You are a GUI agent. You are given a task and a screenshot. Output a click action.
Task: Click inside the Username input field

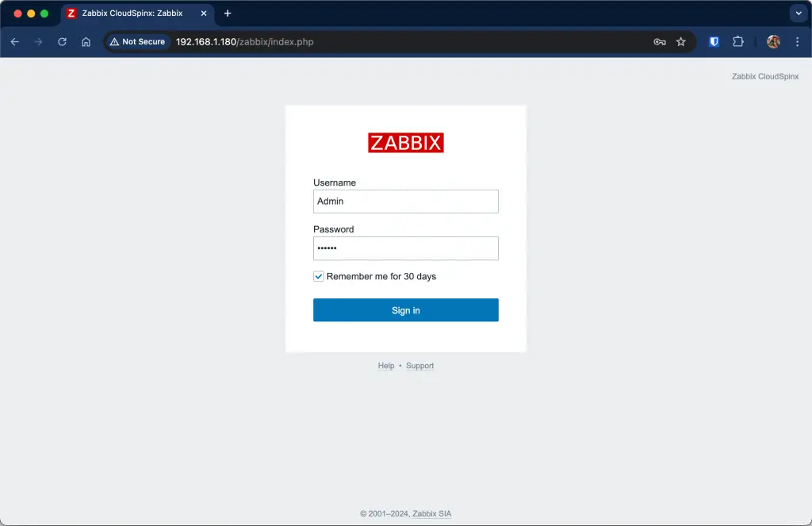coord(405,201)
